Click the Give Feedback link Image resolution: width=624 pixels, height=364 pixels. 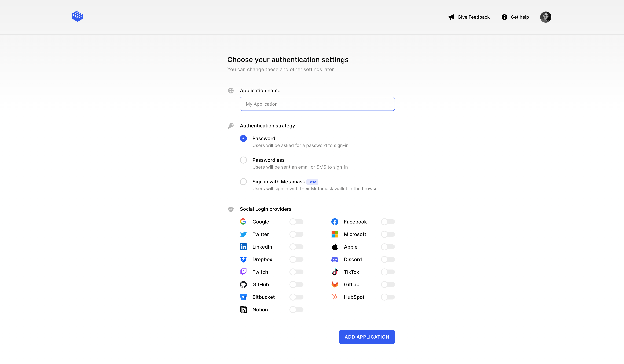(x=473, y=17)
